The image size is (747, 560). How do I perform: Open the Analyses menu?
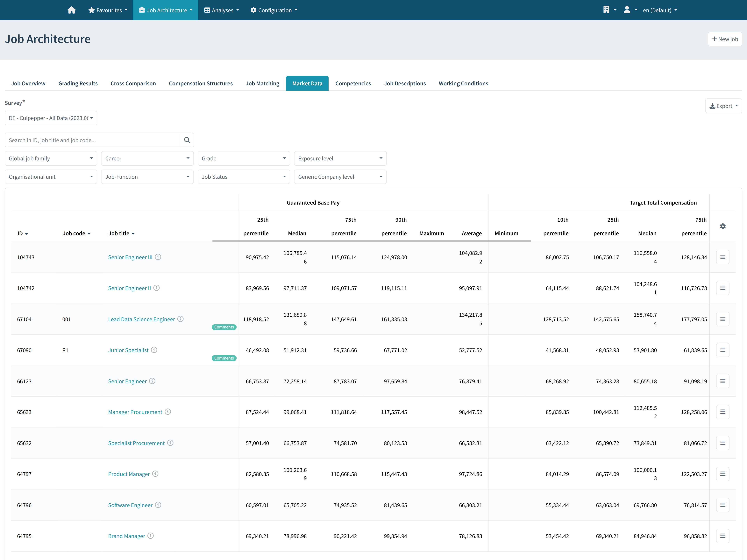tap(222, 10)
